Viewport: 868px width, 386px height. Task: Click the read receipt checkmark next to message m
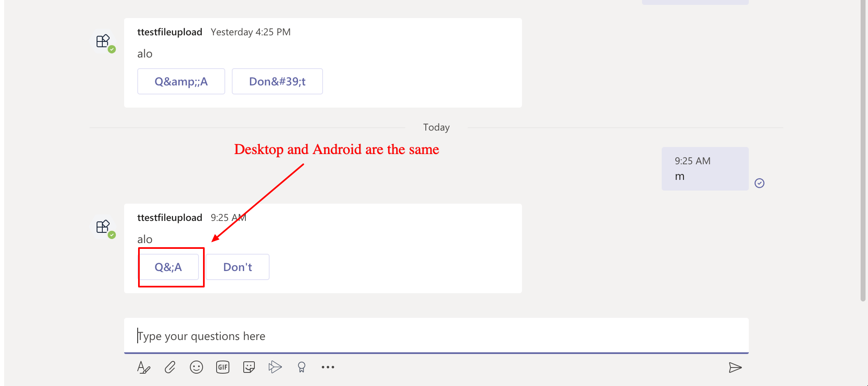tap(760, 183)
